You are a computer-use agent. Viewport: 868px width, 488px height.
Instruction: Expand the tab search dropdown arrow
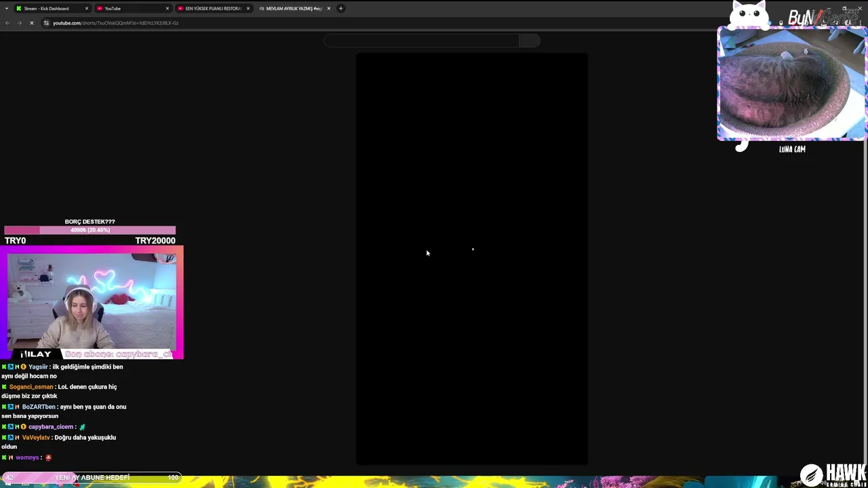(x=6, y=8)
